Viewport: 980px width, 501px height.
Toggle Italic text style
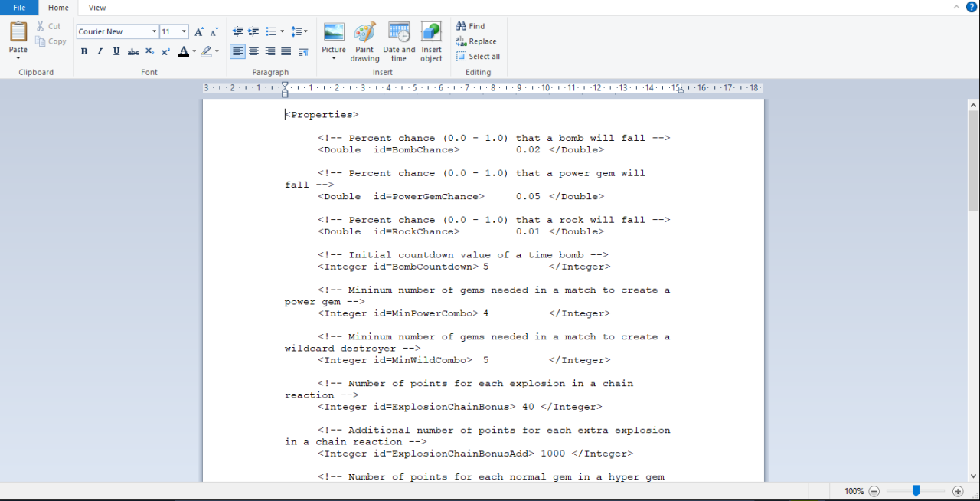100,51
